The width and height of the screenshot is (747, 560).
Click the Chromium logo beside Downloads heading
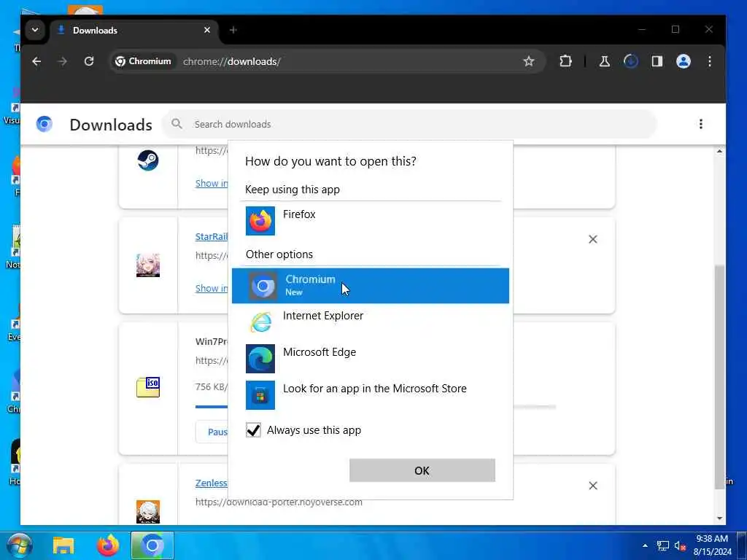(x=44, y=124)
